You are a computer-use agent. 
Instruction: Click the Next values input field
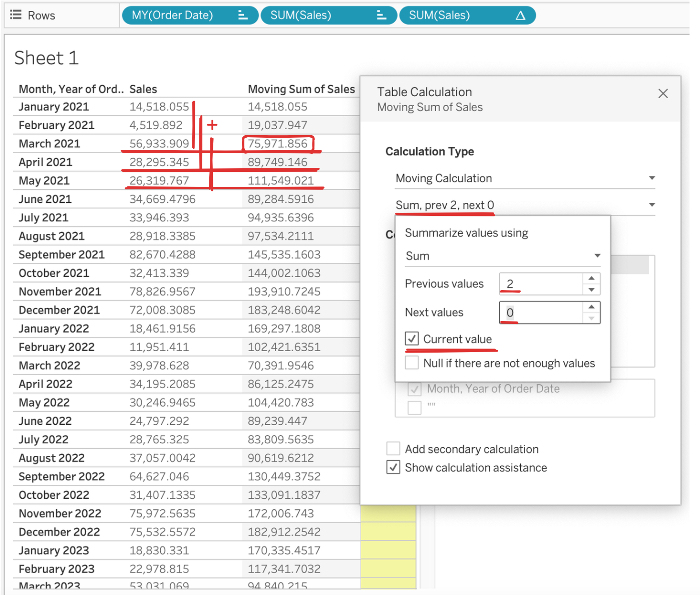point(541,313)
